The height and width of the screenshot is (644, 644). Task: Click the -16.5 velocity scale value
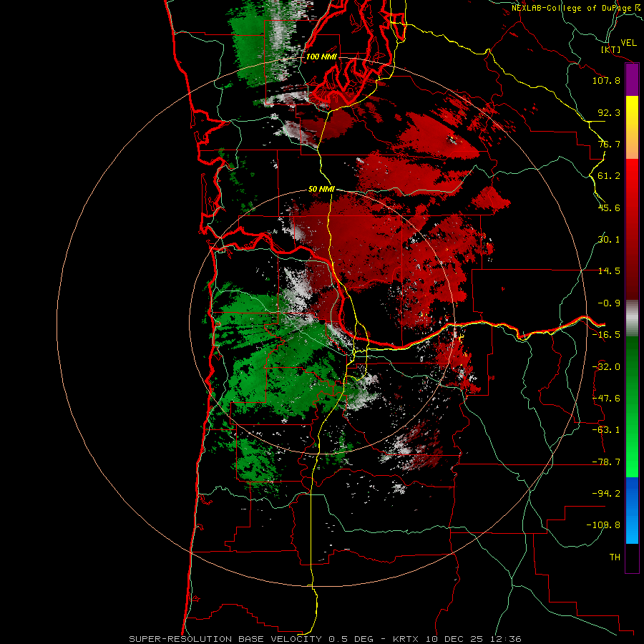[x=606, y=335]
